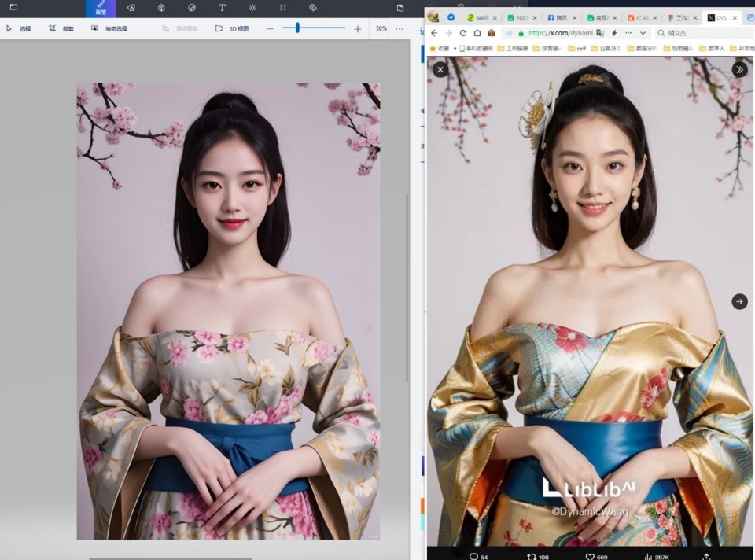Open the 3D library
This screenshot has height=560, width=755.
[315, 7]
